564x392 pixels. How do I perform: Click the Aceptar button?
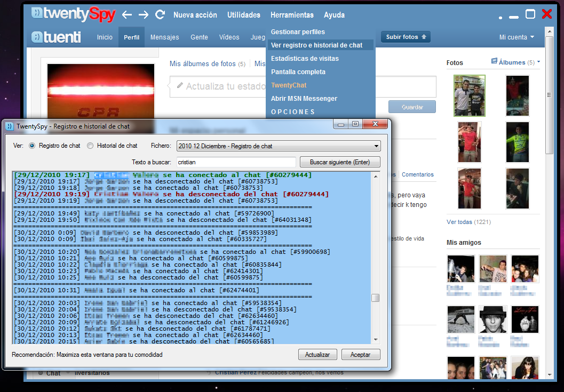click(360, 355)
